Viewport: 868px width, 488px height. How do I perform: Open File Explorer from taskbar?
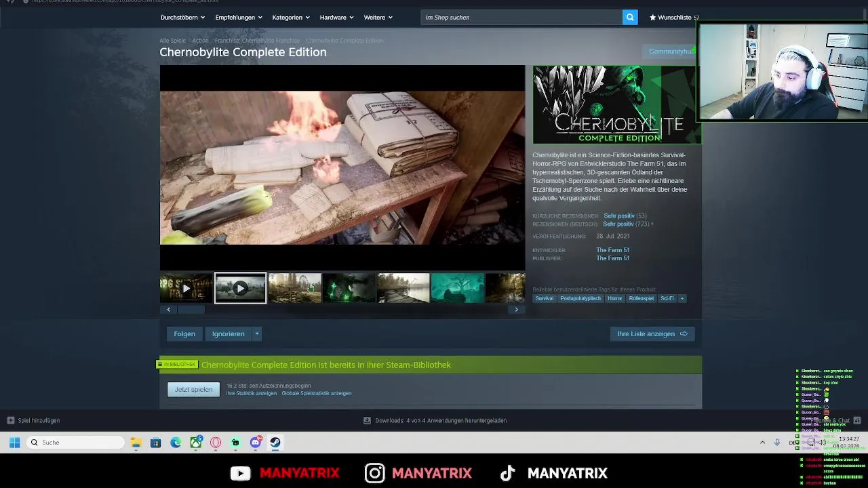click(x=136, y=443)
